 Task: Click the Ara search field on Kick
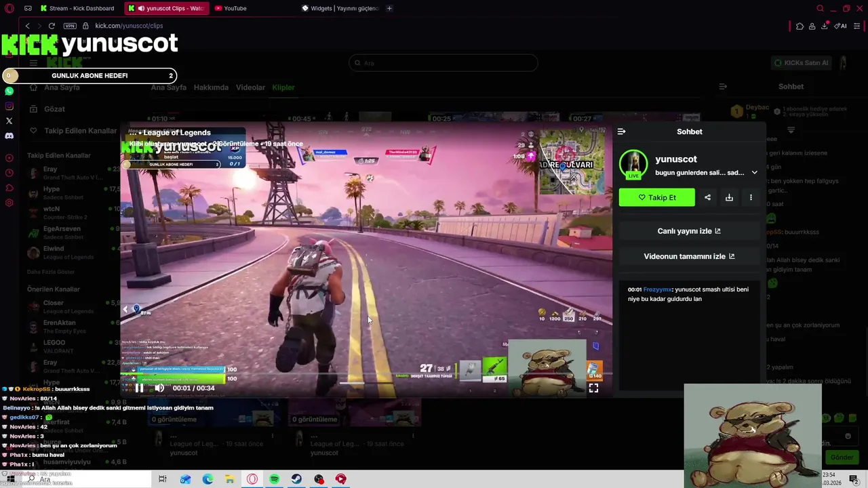coord(443,63)
